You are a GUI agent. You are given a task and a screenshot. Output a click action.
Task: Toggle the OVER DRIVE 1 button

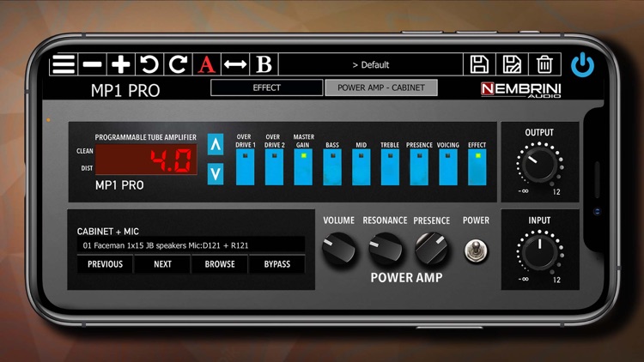(246, 167)
